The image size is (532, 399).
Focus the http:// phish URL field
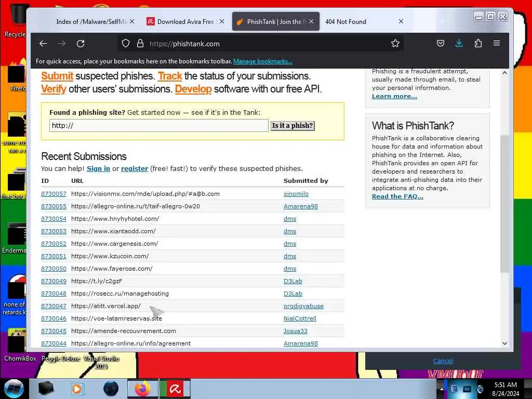(159, 126)
